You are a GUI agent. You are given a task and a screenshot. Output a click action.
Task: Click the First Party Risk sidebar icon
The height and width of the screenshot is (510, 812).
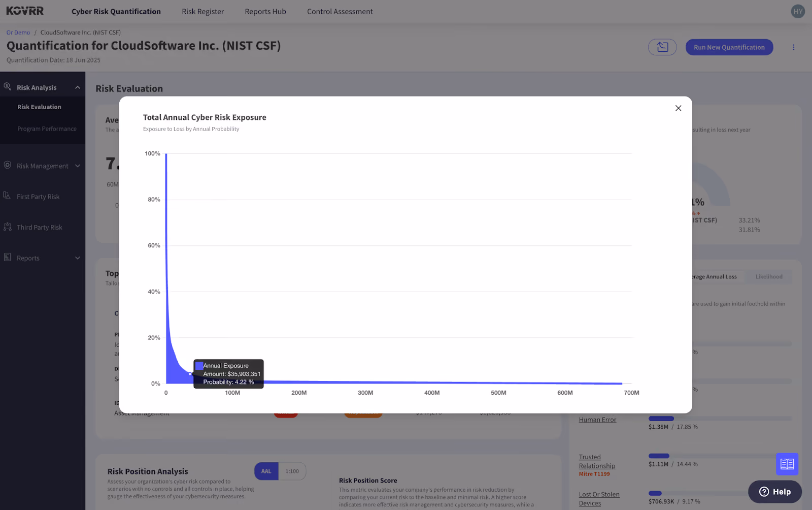click(7, 196)
